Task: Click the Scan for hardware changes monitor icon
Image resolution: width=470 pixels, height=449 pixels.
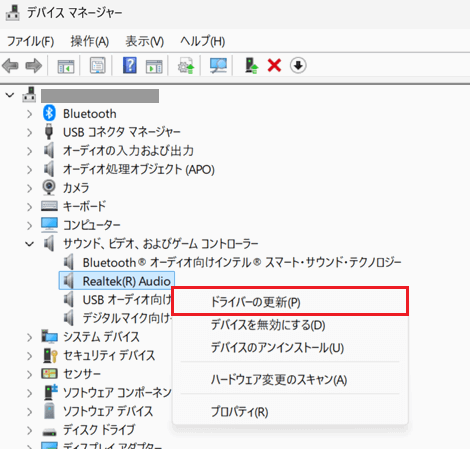Action: coord(218,66)
